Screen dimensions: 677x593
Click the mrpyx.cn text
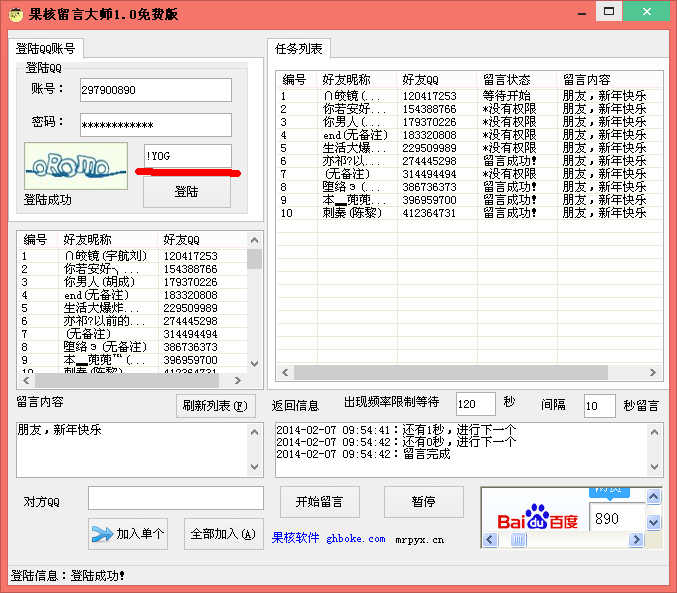(420, 539)
